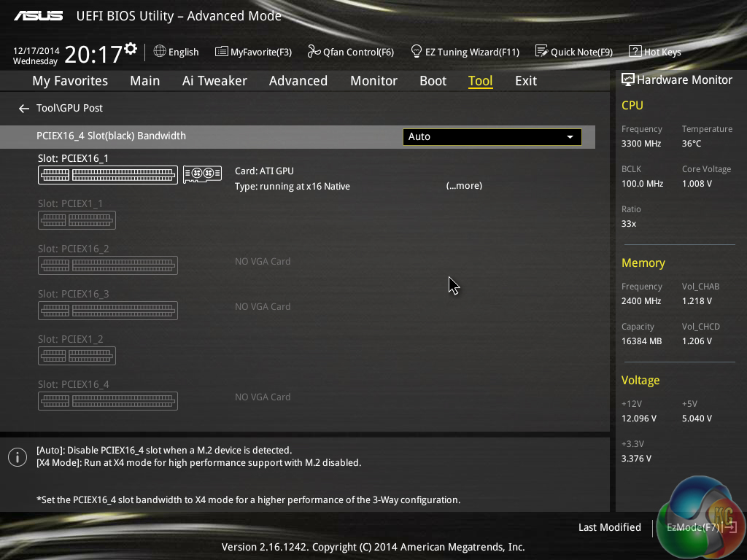
Task: Click the Vol_CHAB value 1.218 V
Action: (x=697, y=301)
